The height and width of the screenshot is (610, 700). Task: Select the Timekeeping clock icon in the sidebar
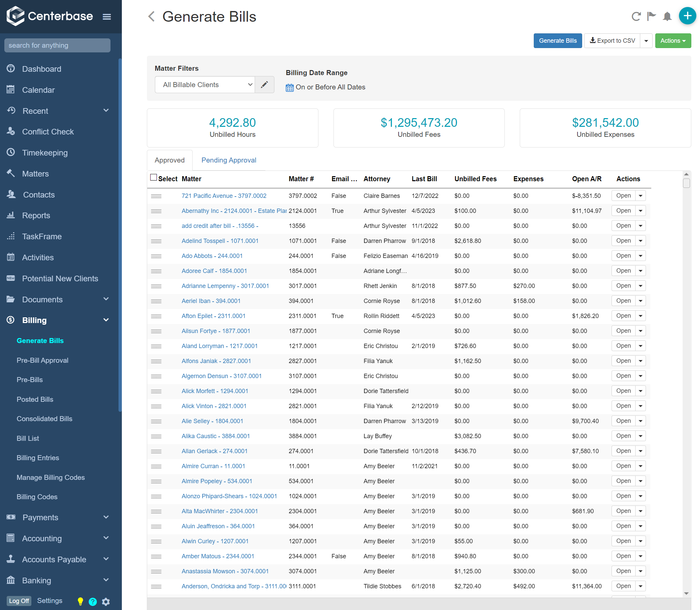pos(11,152)
